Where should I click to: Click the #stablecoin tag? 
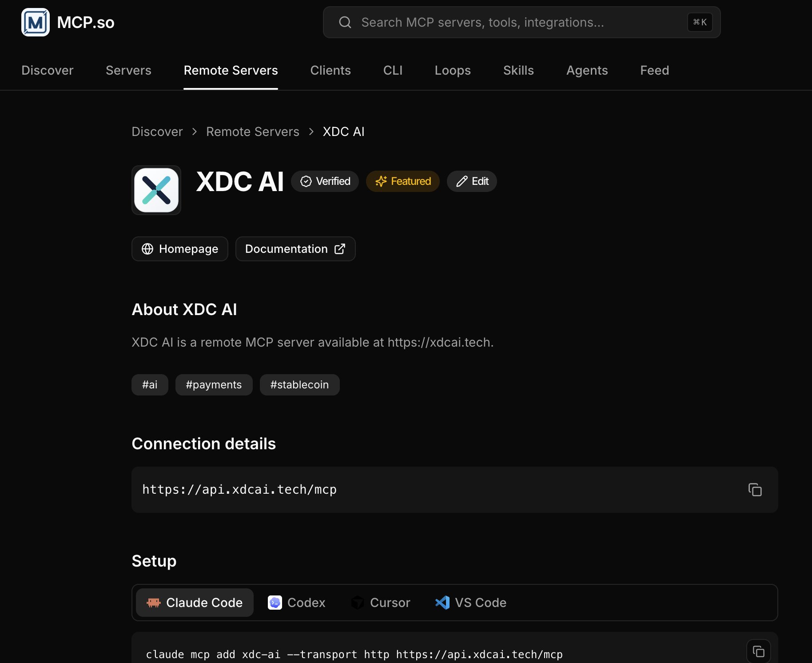(x=299, y=385)
